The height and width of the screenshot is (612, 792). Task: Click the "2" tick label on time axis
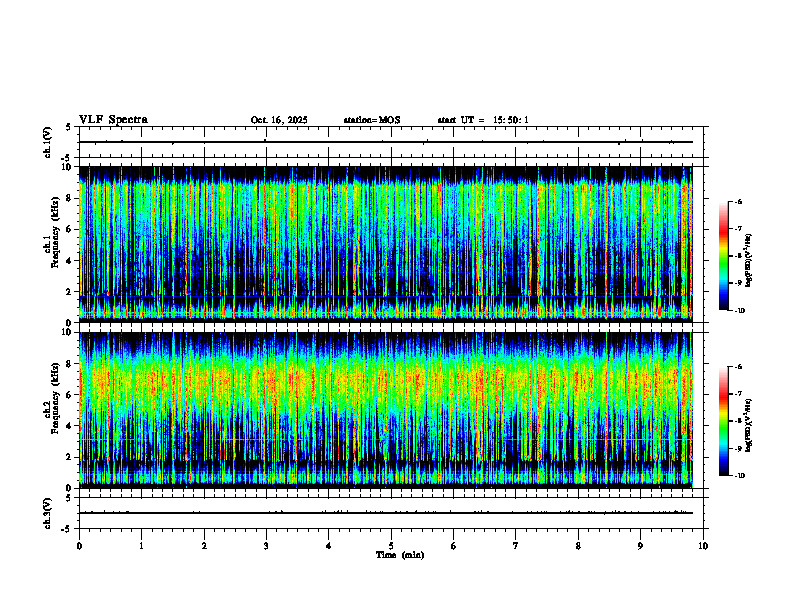204,546
